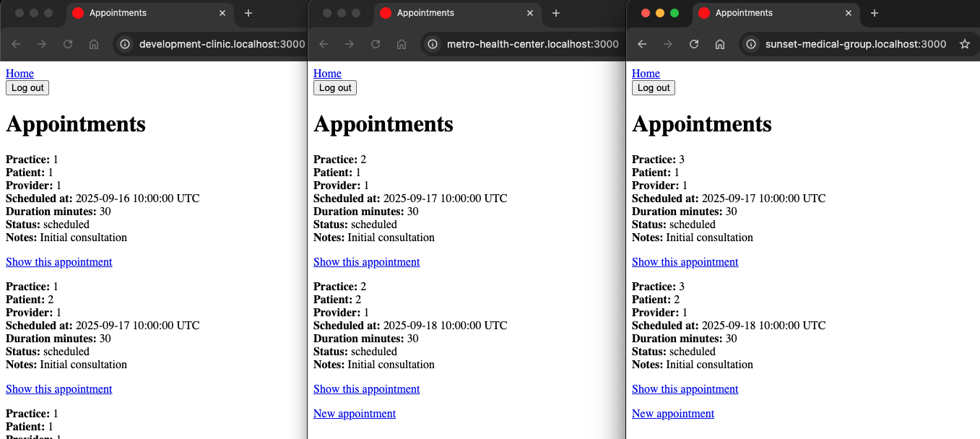The height and width of the screenshot is (439, 980).
Task: Close Appointments tab in sunset-medical-group window
Action: pyautogui.click(x=849, y=13)
